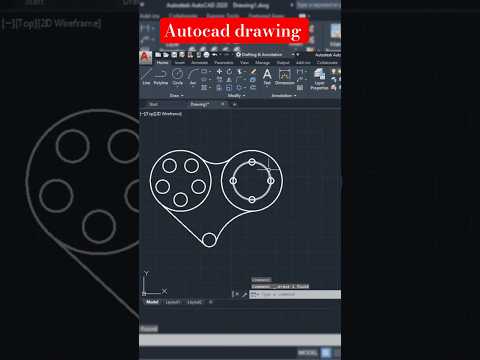Image resolution: width=480 pixels, height=360 pixels.
Task: Select the Hatch tool in Draw panel
Action: tap(204, 88)
